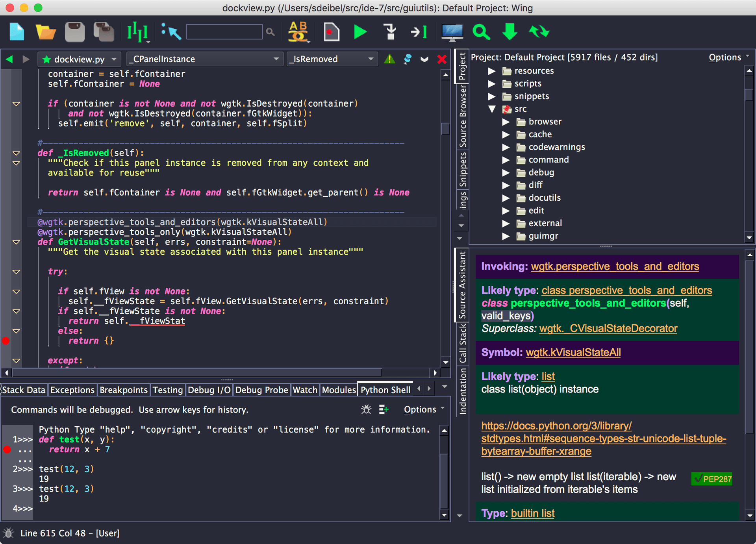Follow the wgtk.kVisualStateAll symbol link
The image size is (756, 544).
(x=573, y=352)
